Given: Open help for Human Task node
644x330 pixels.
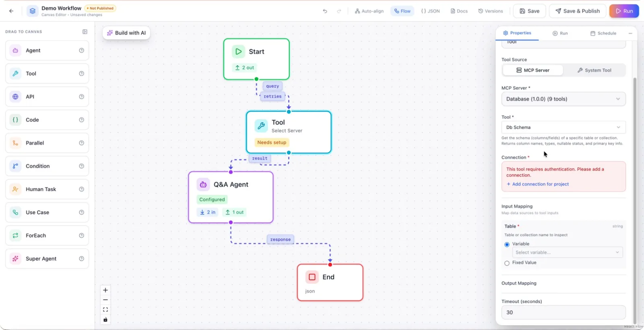Looking at the screenshot, I should click(81, 189).
